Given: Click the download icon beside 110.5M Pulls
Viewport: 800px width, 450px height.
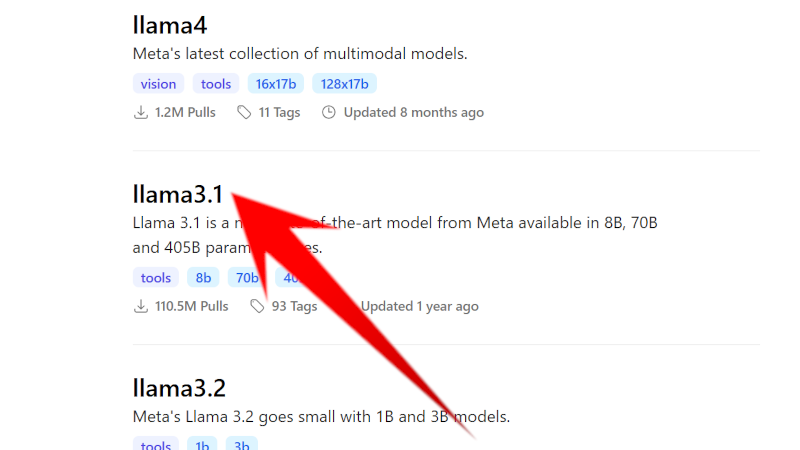Looking at the screenshot, I should 140,306.
